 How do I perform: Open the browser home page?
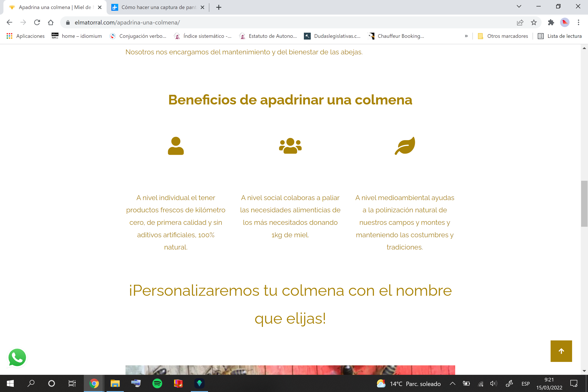point(51,23)
